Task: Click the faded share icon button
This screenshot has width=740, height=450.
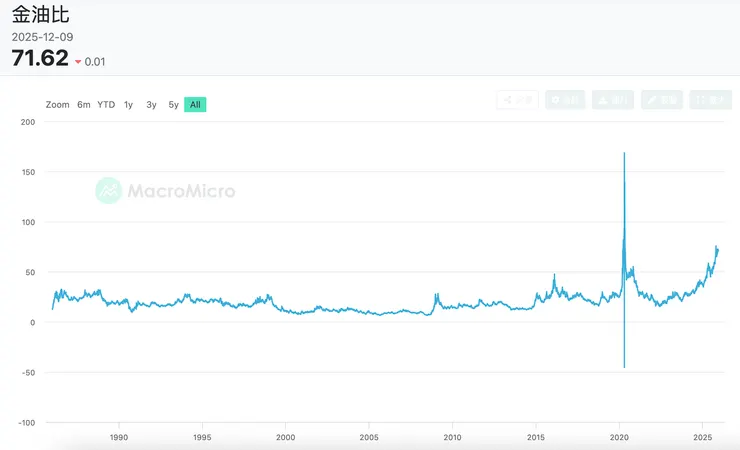Action: coord(517,100)
